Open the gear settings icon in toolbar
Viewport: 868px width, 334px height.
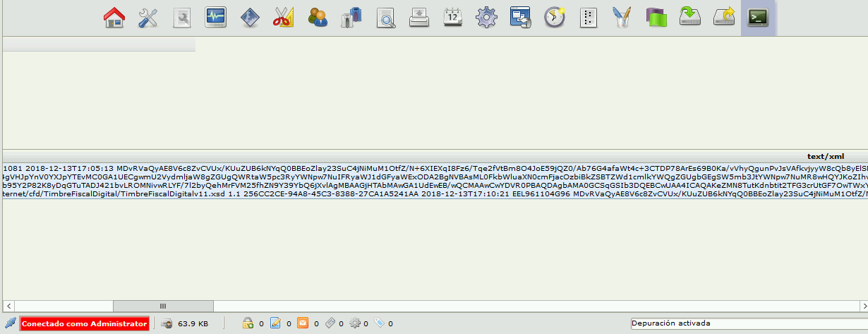tap(487, 18)
